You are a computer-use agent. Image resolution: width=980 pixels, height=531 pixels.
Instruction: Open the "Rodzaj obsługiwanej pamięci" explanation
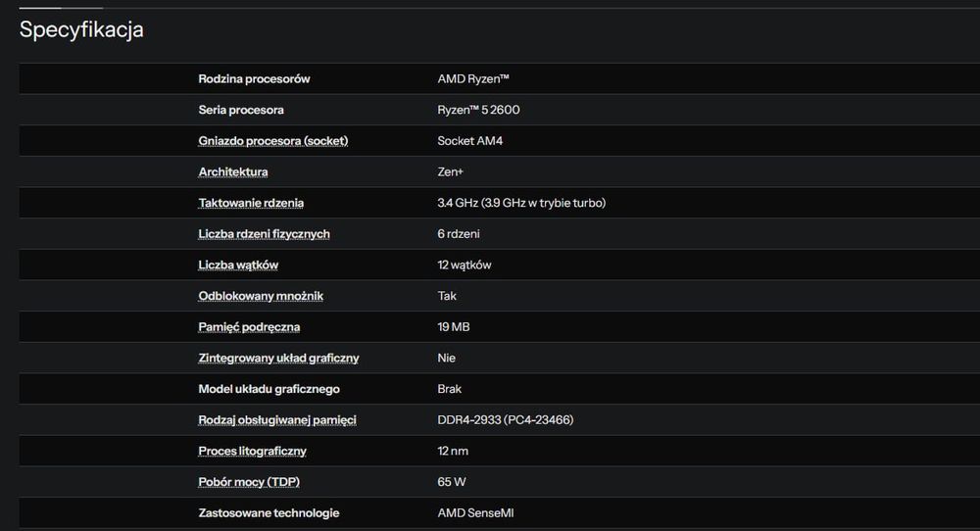coord(277,420)
